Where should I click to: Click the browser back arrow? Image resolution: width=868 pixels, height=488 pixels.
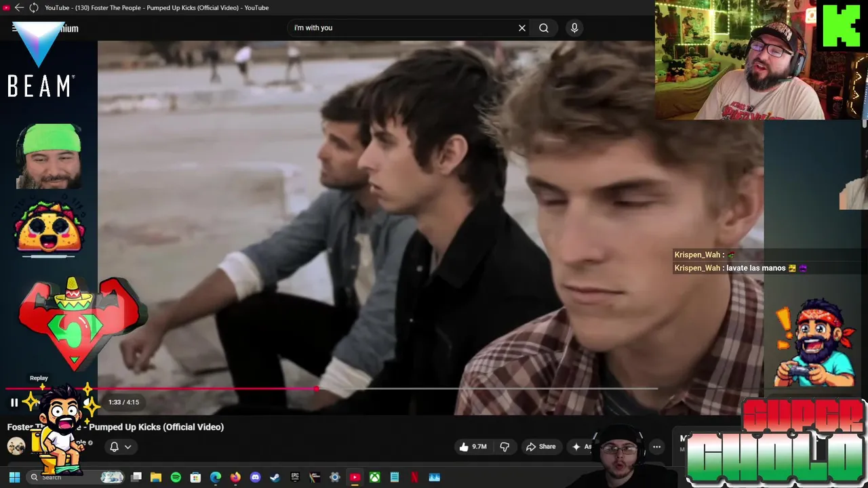click(19, 7)
